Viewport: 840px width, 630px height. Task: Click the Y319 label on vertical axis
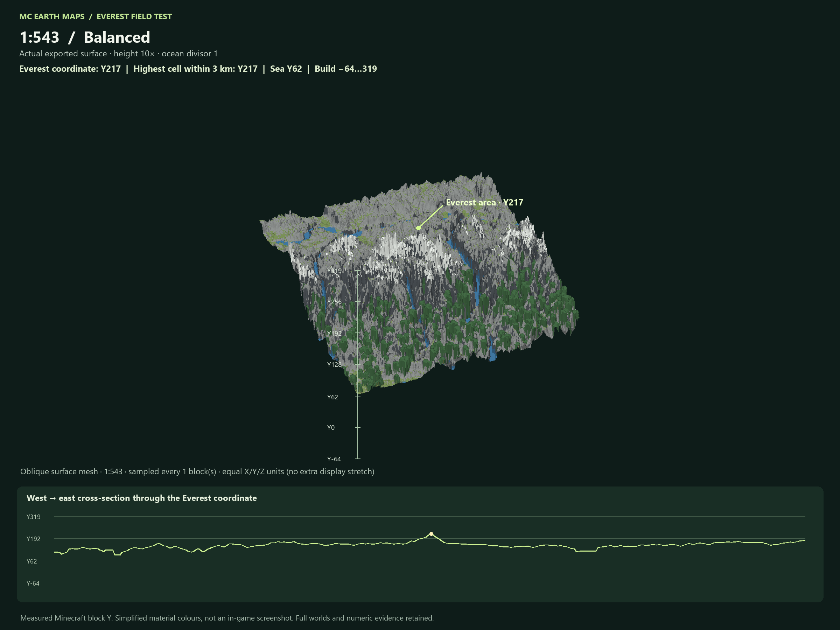334,271
